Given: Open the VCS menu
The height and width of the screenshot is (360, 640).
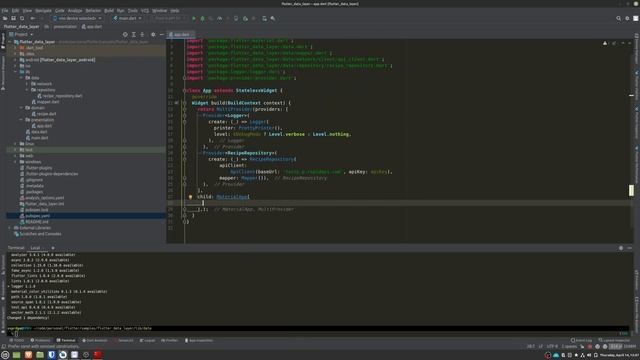Looking at the screenshot, I should click(145, 11).
